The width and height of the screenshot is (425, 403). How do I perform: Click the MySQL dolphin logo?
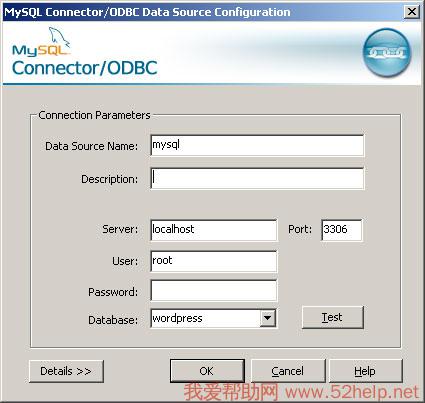(x=41, y=41)
